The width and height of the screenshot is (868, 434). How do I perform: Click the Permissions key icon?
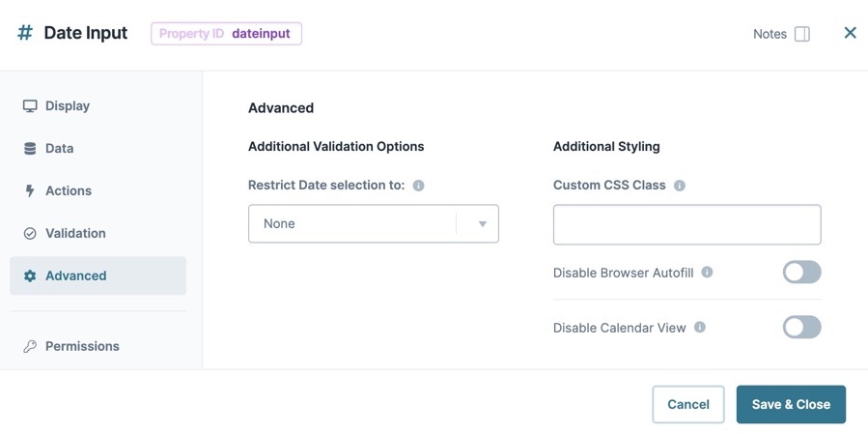click(30, 346)
